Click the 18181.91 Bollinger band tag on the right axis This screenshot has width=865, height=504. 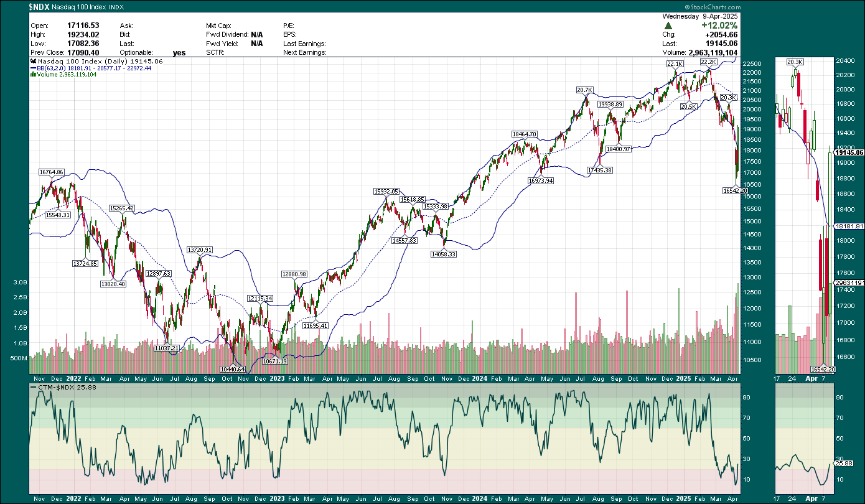(x=848, y=226)
